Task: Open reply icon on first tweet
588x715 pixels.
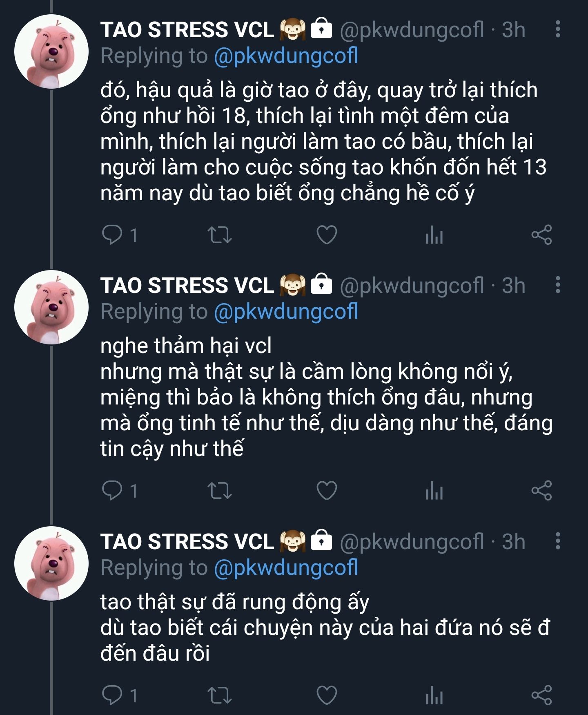Action: click(x=112, y=235)
